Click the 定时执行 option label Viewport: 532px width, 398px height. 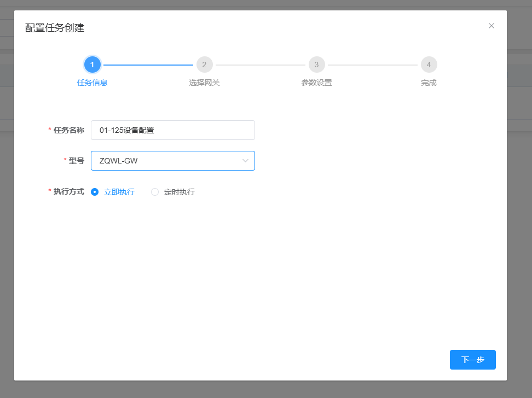click(x=179, y=192)
